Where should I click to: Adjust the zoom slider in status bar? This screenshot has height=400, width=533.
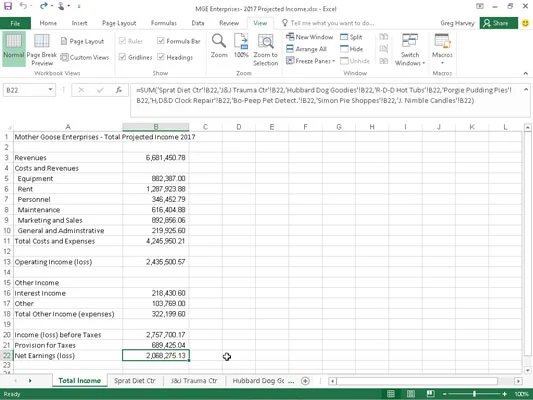coord(474,394)
